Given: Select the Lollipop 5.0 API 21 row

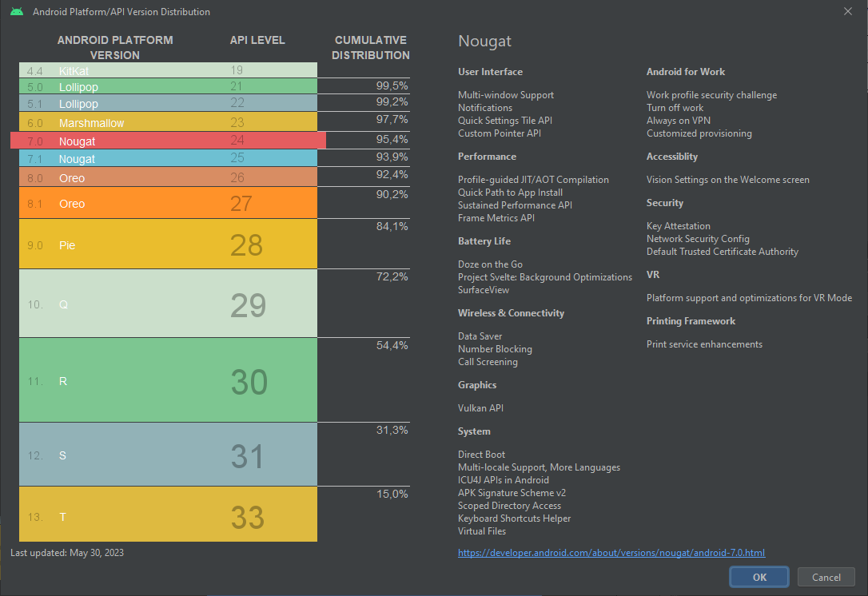Looking at the screenshot, I should point(168,86).
